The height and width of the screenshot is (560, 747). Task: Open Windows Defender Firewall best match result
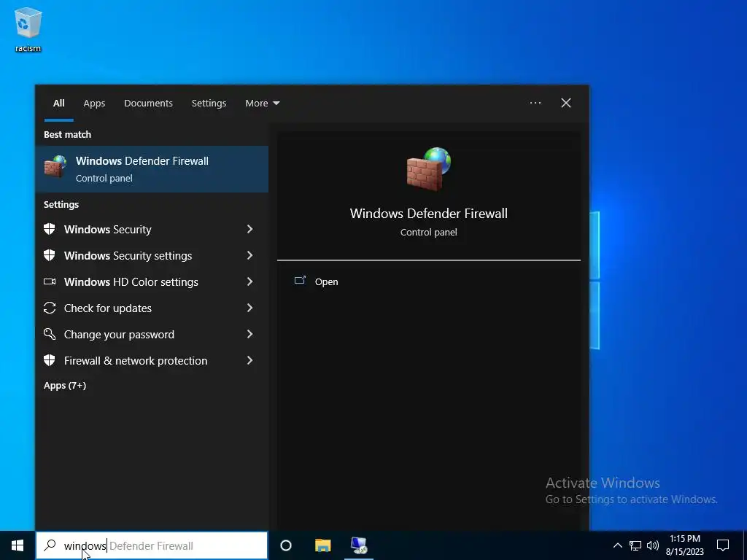[x=152, y=169]
